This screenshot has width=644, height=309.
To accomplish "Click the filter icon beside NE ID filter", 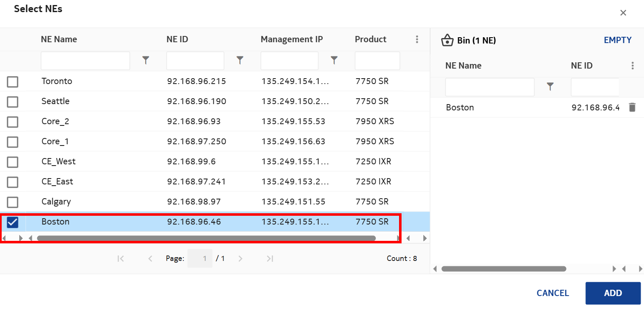I will pyautogui.click(x=240, y=61).
